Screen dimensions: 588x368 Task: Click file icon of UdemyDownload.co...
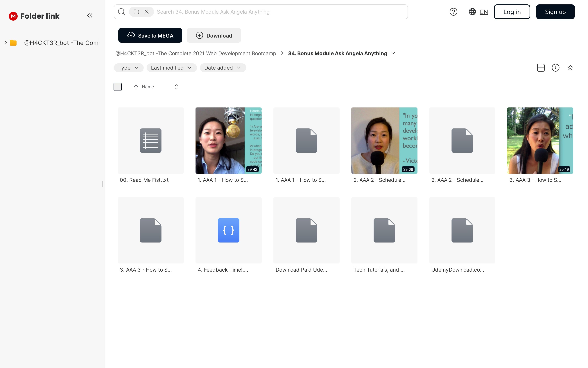click(462, 230)
